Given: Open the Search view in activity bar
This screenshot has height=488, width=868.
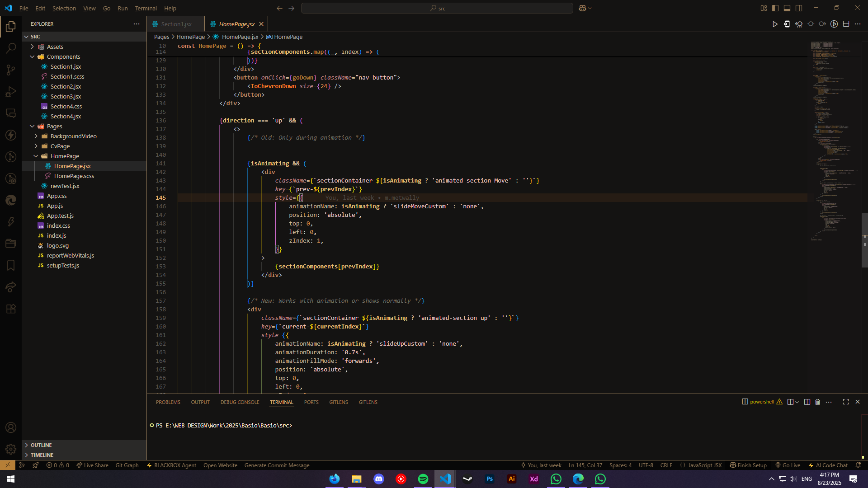Looking at the screenshot, I should click(11, 48).
